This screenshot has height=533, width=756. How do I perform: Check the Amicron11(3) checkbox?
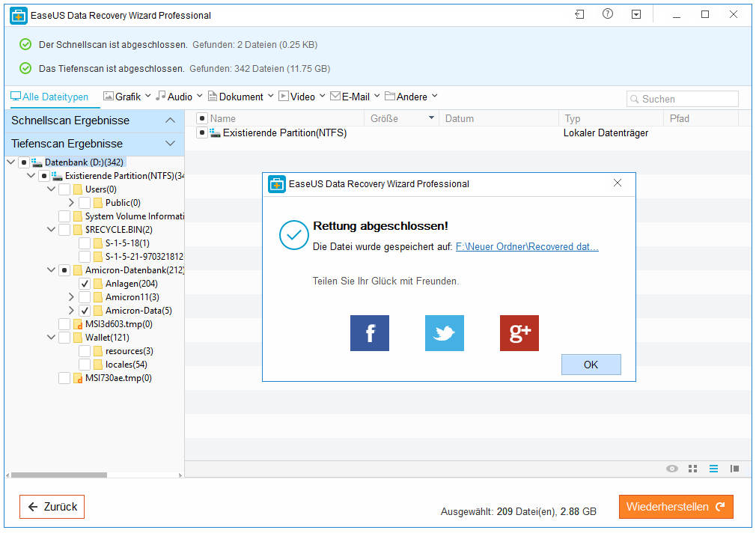point(85,297)
